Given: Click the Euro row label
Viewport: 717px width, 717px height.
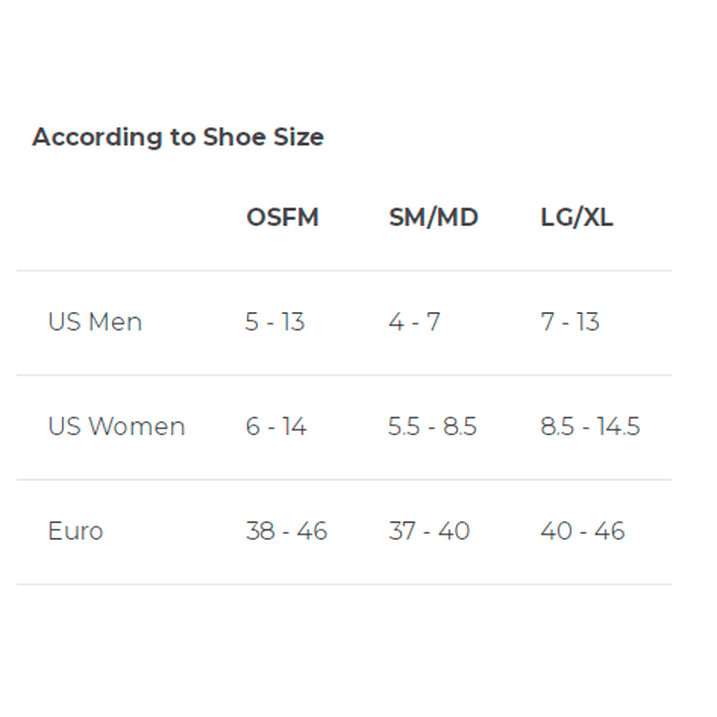Looking at the screenshot, I should (75, 531).
